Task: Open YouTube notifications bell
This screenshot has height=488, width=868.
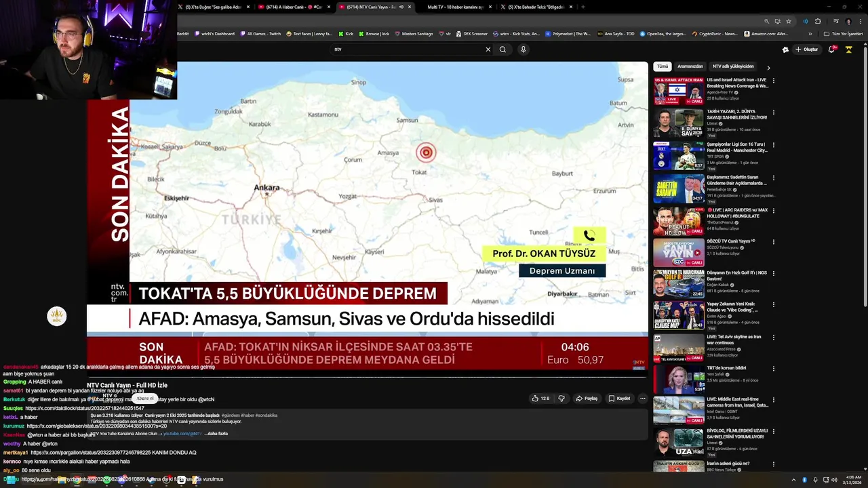Action: point(832,49)
